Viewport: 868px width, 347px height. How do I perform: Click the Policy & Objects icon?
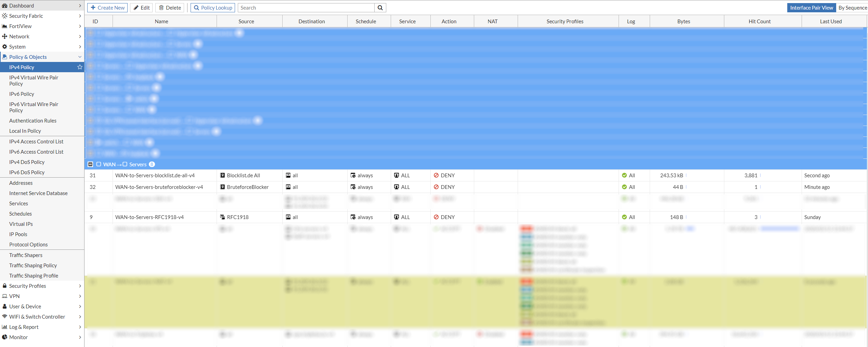5,57
